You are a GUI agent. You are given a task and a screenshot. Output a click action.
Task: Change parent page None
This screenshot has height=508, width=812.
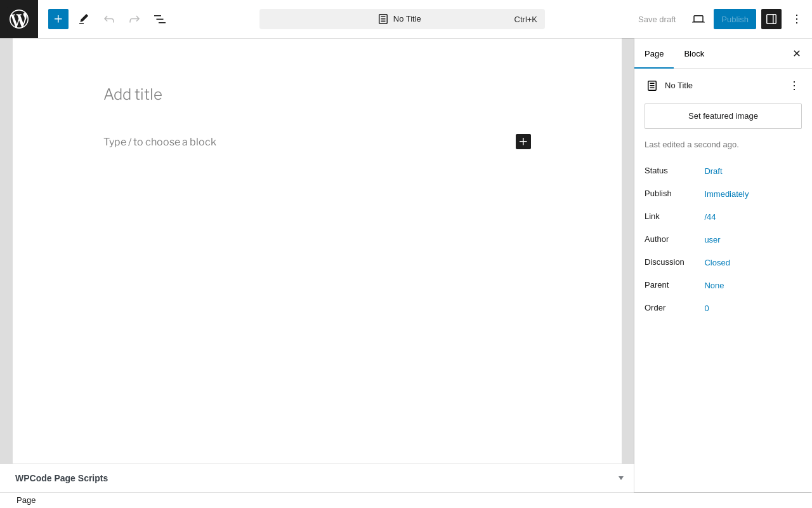tap(714, 285)
